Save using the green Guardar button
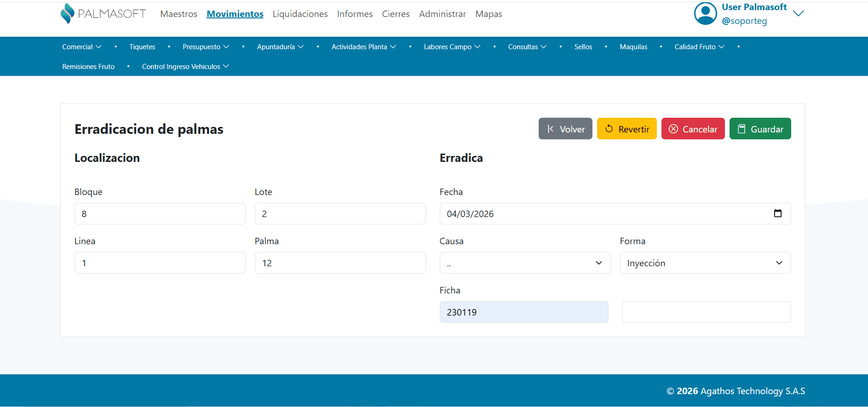 (x=760, y=129)
